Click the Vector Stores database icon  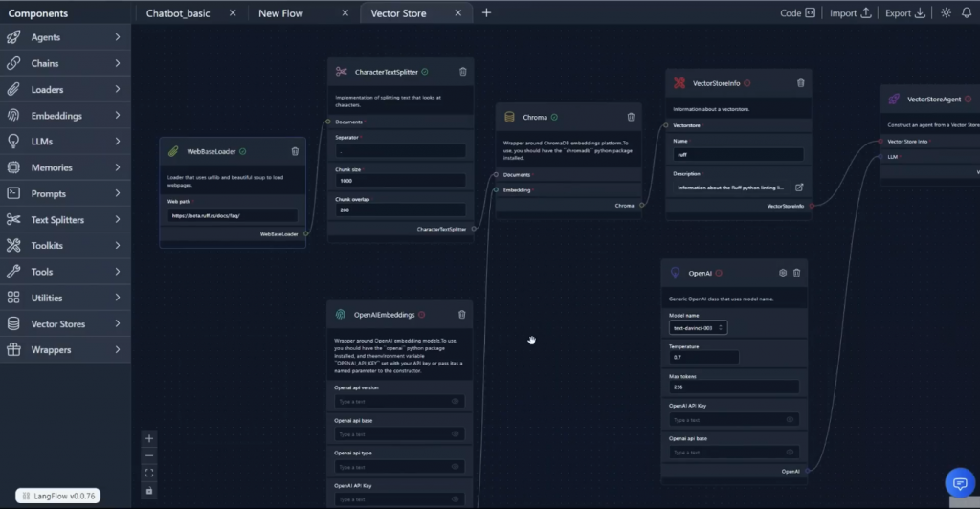click(13, 323)
